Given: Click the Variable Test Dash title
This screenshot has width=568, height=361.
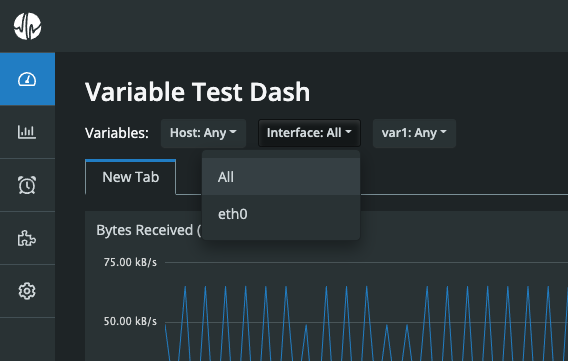Looking at the screenshot, I should 197,92.
